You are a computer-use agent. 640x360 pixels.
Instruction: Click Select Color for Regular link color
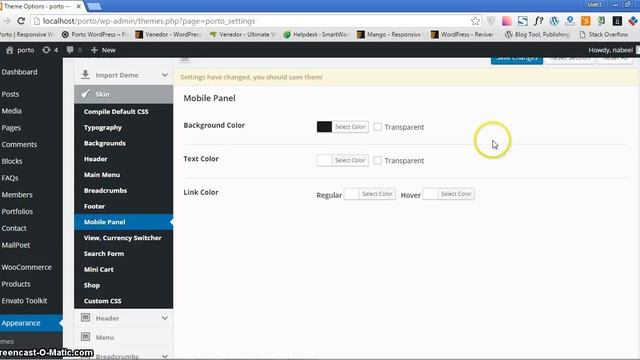377,194
